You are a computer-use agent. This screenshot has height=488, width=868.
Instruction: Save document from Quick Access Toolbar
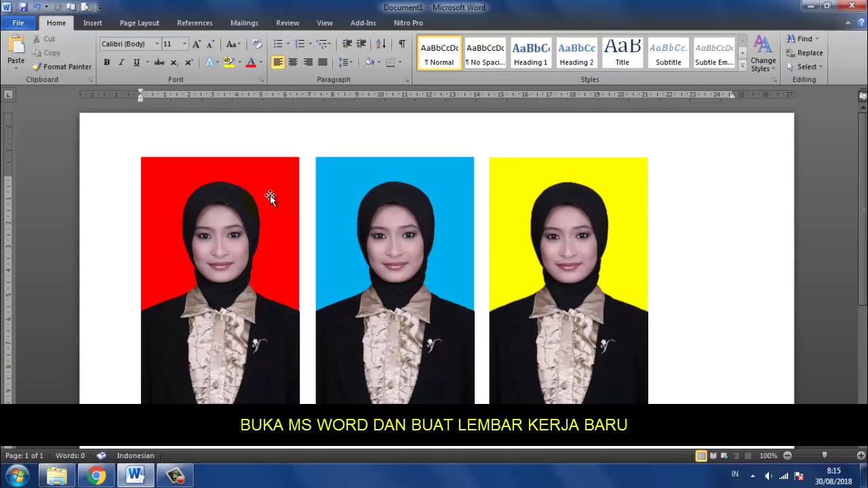point(23,7)
